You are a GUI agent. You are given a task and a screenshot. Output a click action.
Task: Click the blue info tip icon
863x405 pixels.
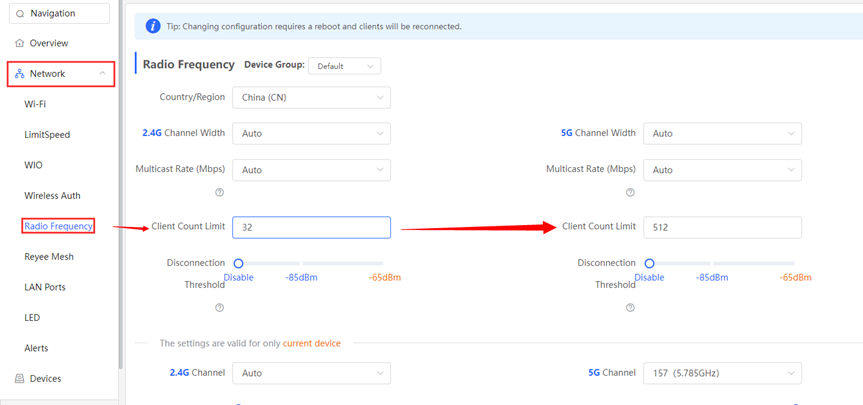tap(152, 26)
